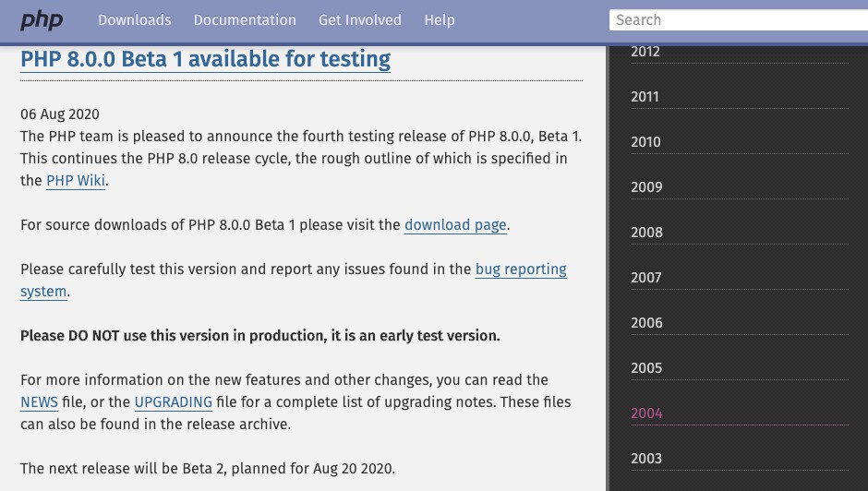Follow the PHP Wiki link
The width and height of the screenshot is (868, 491).
coord(76,181)
